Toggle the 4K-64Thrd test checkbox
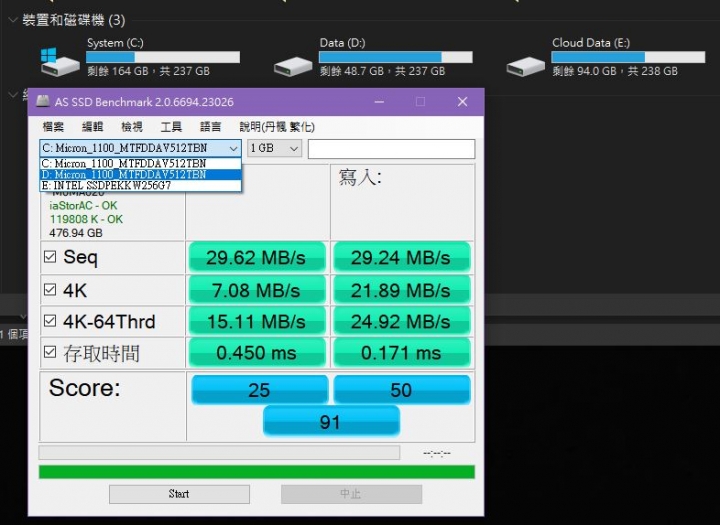This screenshot has width=720, height=525. (x=50, y=321)
